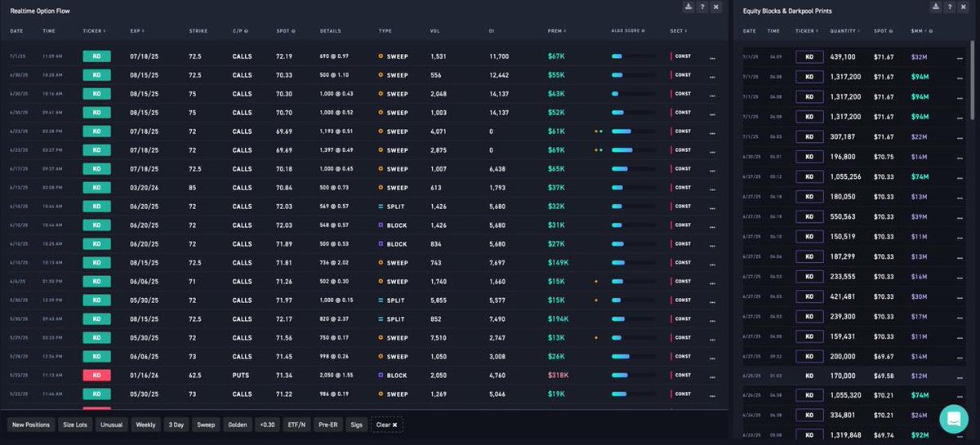Click the yellow-green signal dots in $61K row
This screenshot has width=980, height=445.
click(x=599, y=131)
